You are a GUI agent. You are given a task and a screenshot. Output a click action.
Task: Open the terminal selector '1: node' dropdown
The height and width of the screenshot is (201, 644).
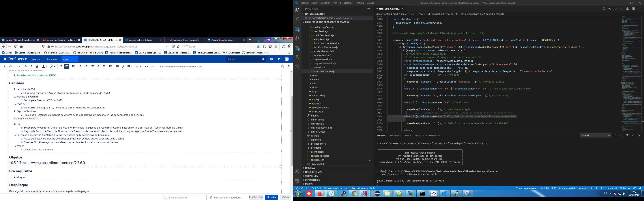pyautogui.click(x=596, y=135)
